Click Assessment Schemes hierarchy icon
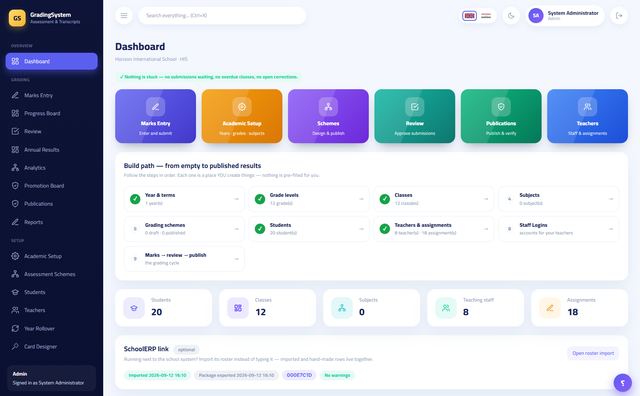640x396 pixels. (x=15, y=274)
